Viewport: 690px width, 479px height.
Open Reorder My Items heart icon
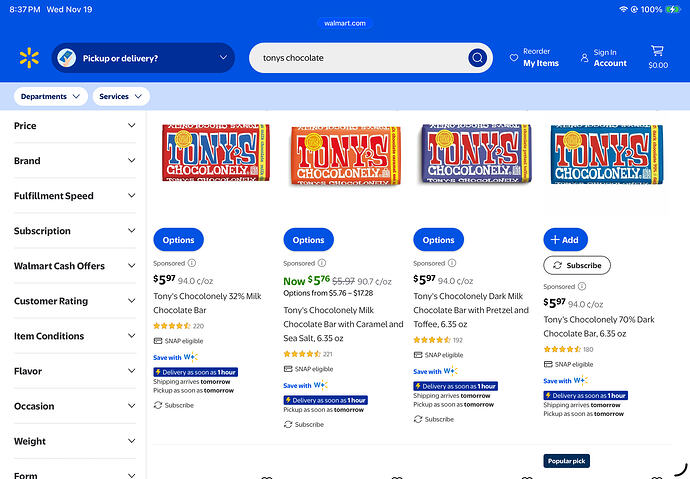[x=514, y=58]
